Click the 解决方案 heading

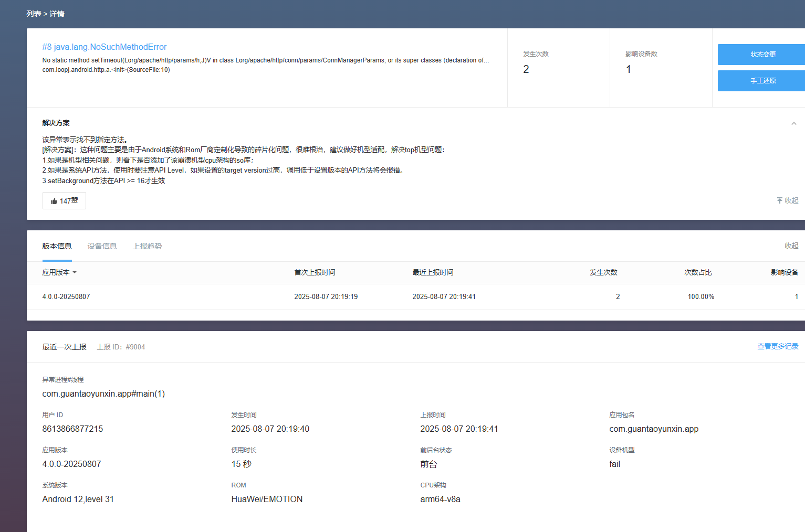tap(56, 123)
